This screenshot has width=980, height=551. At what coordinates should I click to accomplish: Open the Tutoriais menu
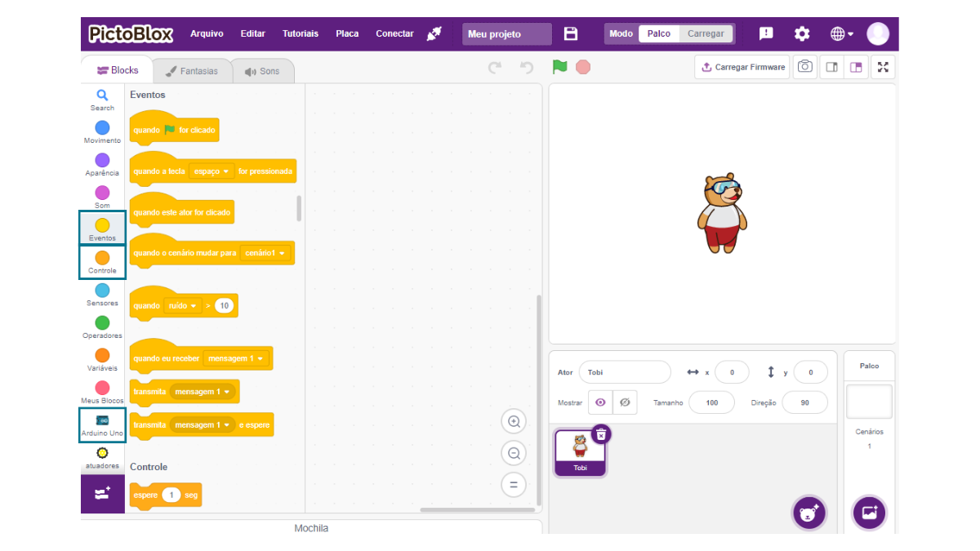click(x=300, y=33)
